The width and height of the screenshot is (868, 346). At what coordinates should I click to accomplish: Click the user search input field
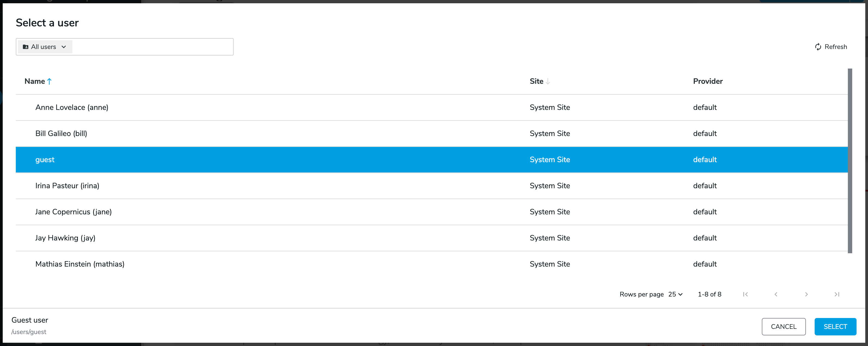point(152,47)
